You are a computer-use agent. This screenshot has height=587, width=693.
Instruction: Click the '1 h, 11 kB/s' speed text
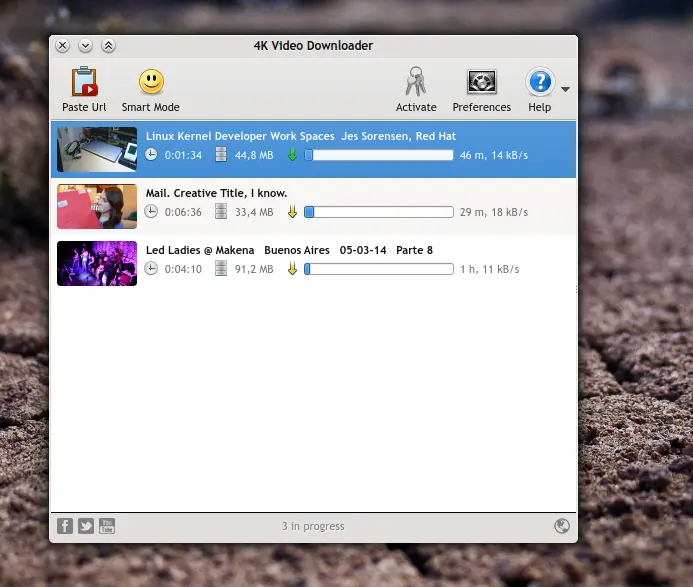(490, 269)
